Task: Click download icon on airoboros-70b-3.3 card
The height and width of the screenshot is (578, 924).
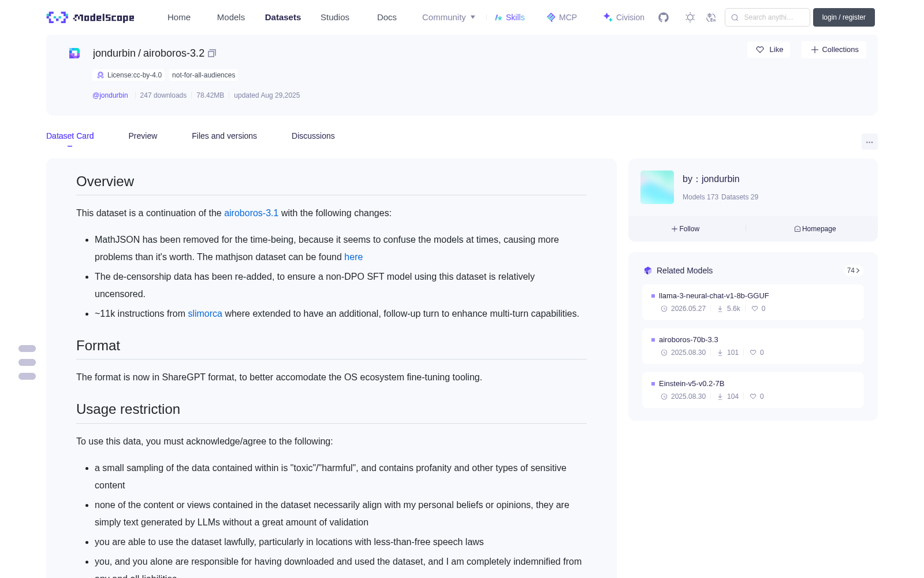Action: pyautogui.click(x=720, y=353)
